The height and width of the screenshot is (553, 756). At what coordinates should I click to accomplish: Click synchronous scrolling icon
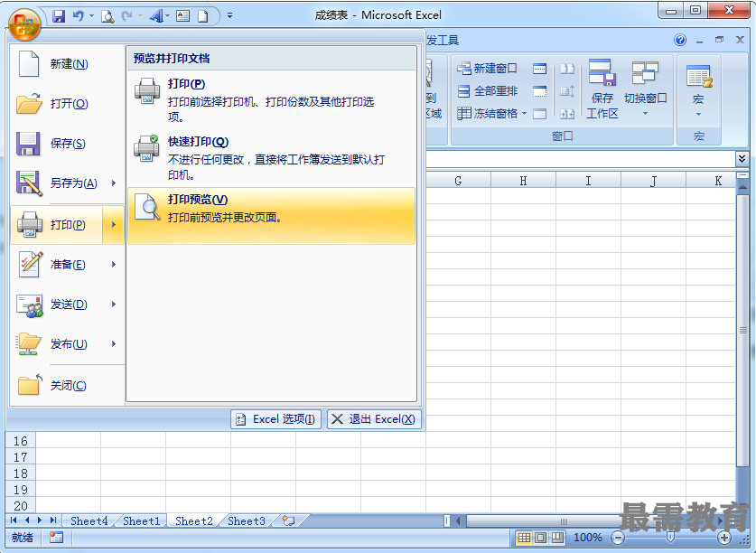click(567, 90)
